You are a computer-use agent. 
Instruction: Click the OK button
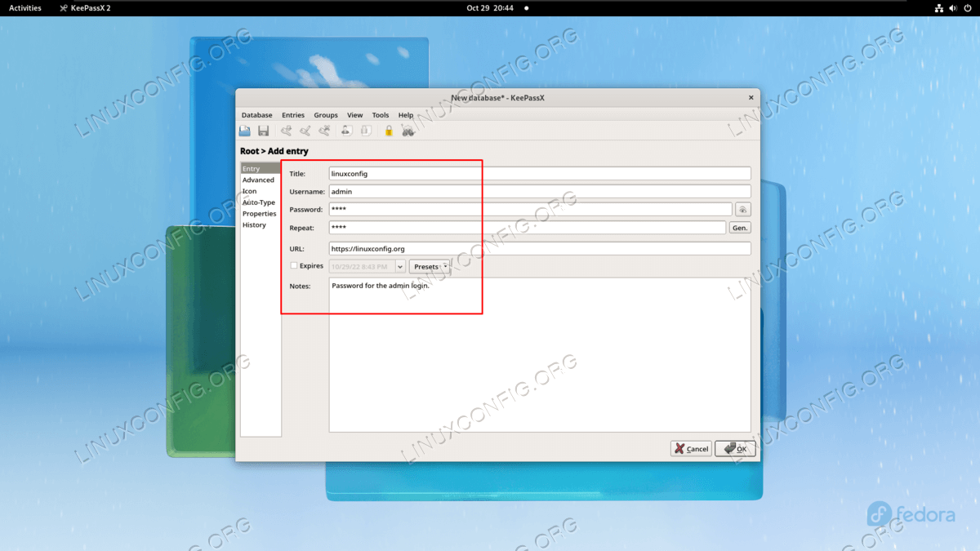click(735, 449)
